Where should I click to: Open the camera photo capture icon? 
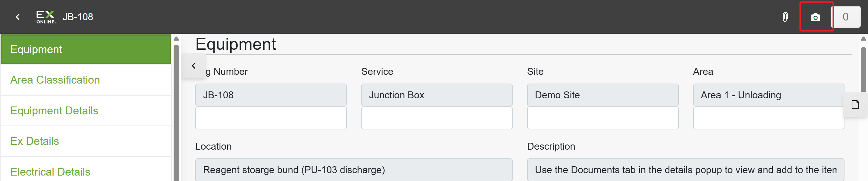coord(815,17)
